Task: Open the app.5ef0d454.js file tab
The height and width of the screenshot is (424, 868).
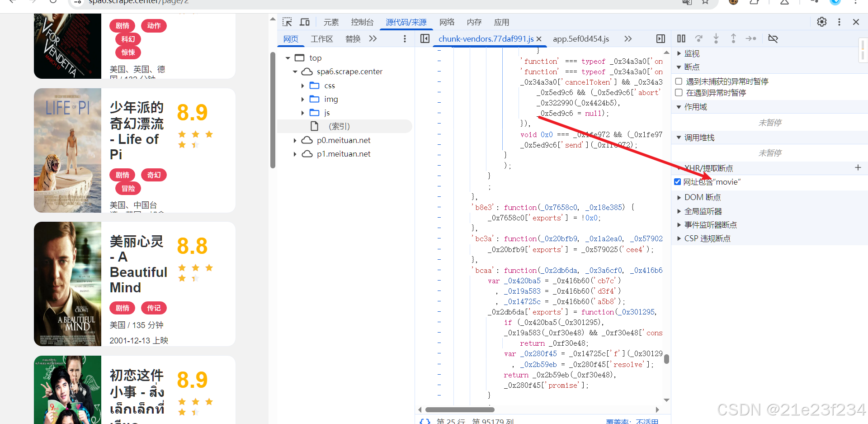Action: (x=581, y=39)
